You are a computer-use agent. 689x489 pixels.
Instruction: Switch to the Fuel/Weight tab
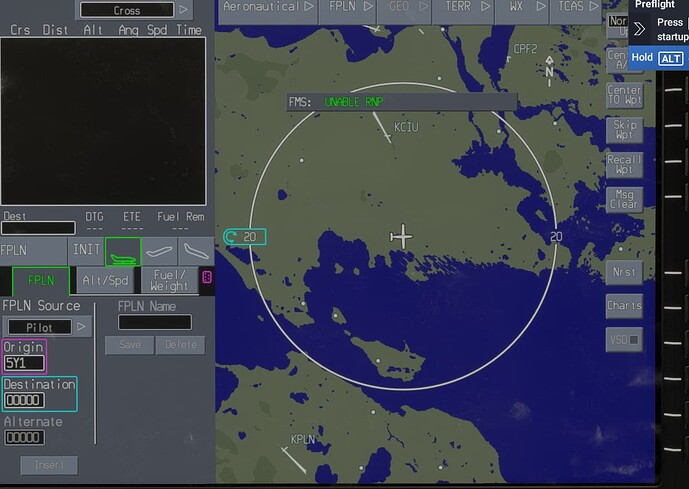tap(170, 281)
